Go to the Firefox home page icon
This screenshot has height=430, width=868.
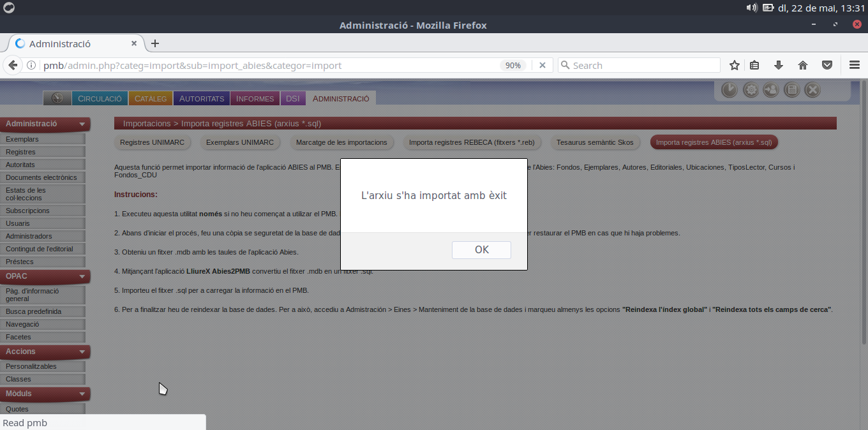[803, 65]
